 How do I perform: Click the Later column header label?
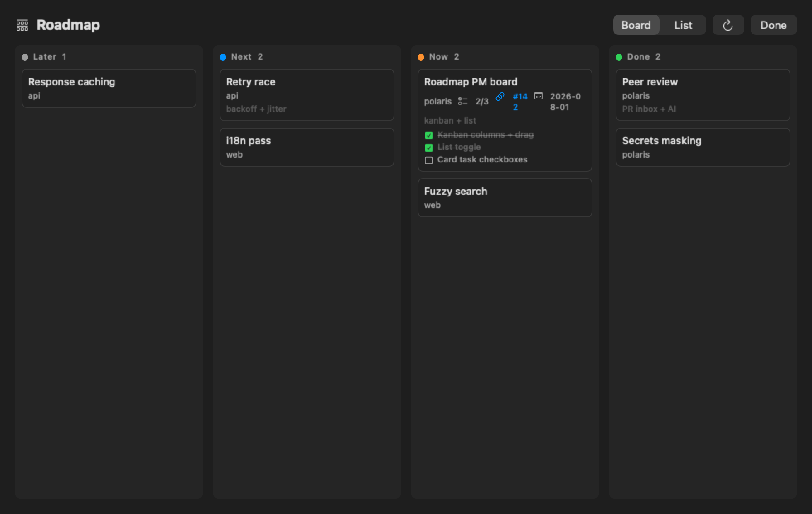pos(45,57)
